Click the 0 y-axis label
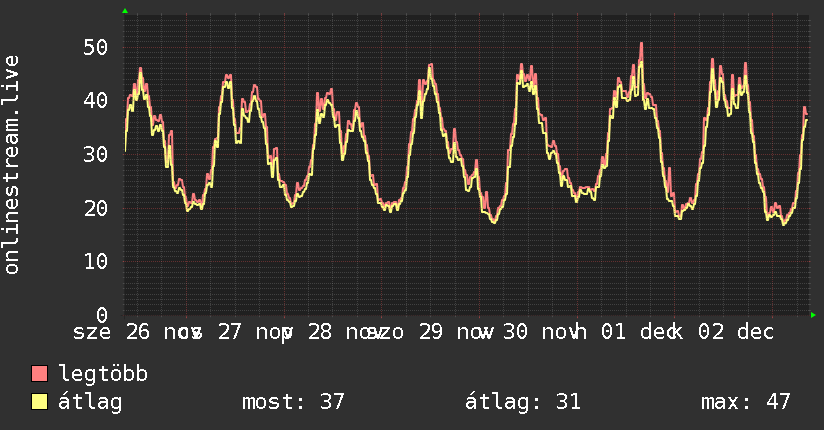This screenshot has width=824, height=430. pos(102,315)
